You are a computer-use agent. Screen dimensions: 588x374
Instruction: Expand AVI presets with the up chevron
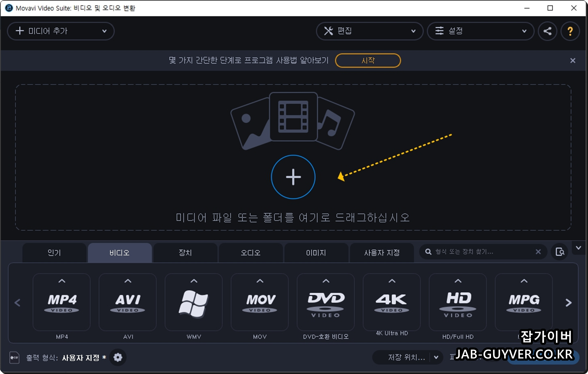click(x=128, y=281)
